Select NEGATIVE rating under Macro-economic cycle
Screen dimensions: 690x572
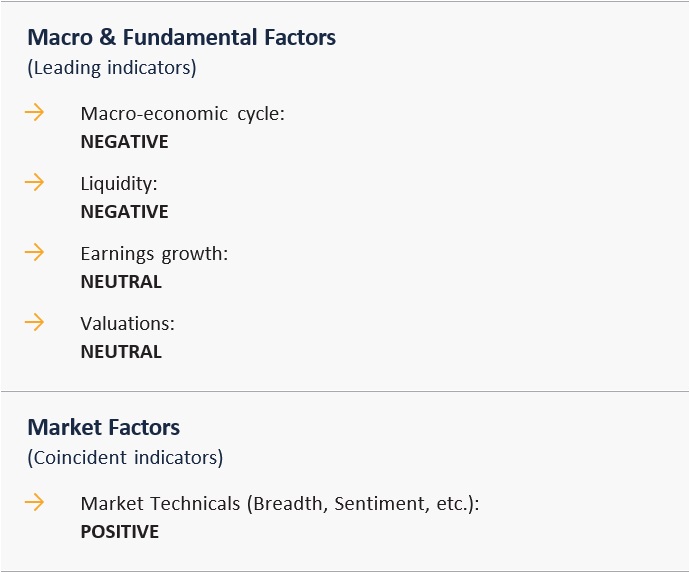pos(124,142)
